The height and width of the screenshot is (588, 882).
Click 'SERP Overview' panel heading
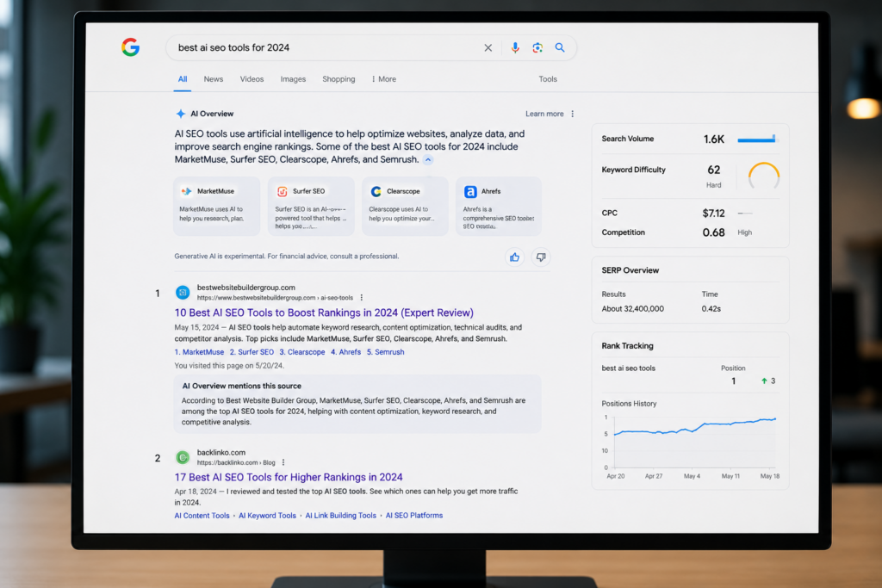coord(630,270)
